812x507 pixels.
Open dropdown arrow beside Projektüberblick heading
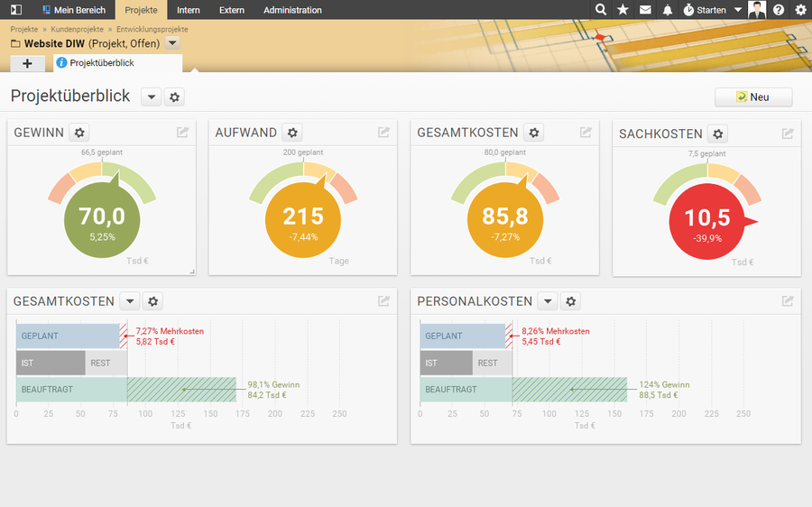(151, 97)
